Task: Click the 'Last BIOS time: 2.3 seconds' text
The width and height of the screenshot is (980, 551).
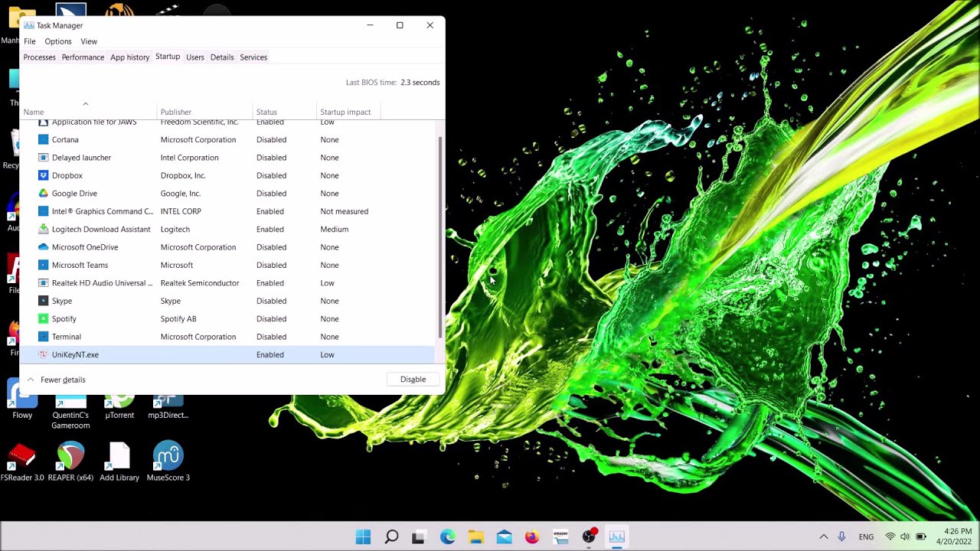Action: [393, 82]
